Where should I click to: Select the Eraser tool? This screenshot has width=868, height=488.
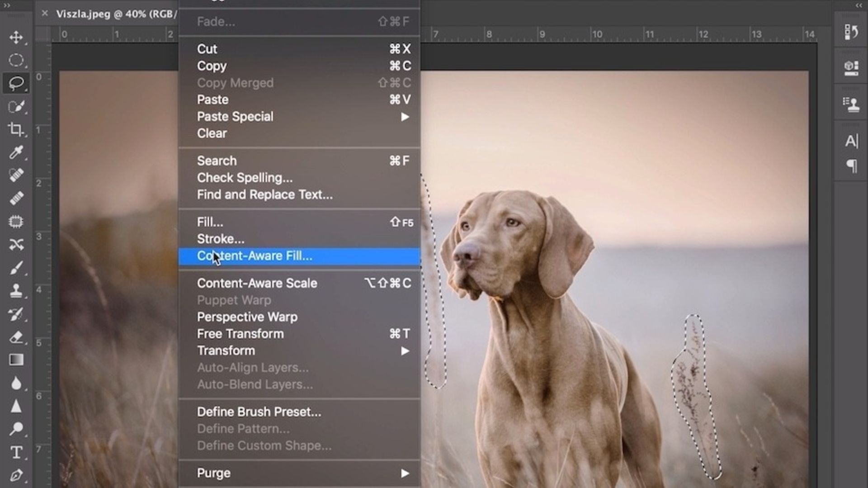[x=16, y=337]
